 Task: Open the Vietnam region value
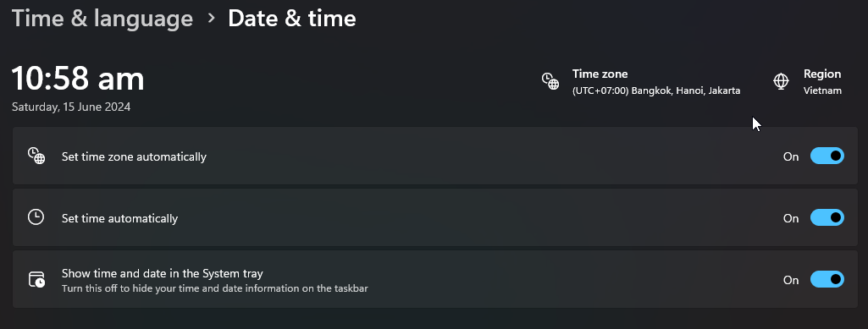click(x=822, y=90)
